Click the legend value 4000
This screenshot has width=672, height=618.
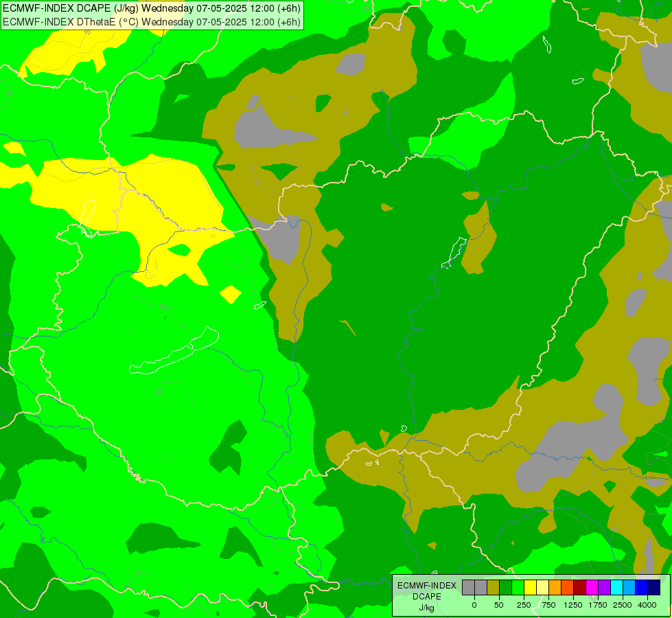point(647,605)
